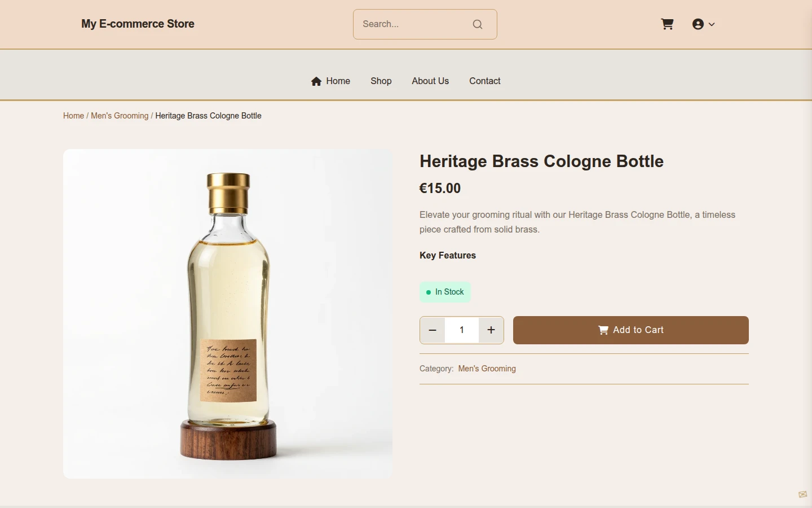Image resolution: width=812 pixels, height=508 pixels.
Task: Click the Home breadcrumb link
Action: (x=73, y=116)
